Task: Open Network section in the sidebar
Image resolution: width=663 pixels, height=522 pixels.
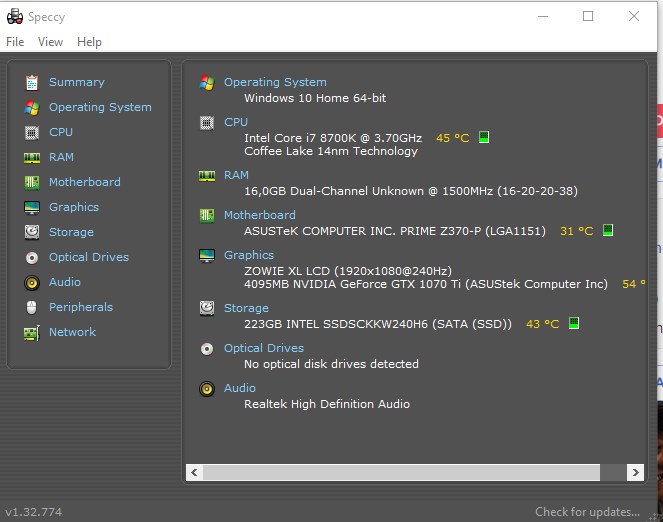Action: pyautogui.click(x=72, y=332)
